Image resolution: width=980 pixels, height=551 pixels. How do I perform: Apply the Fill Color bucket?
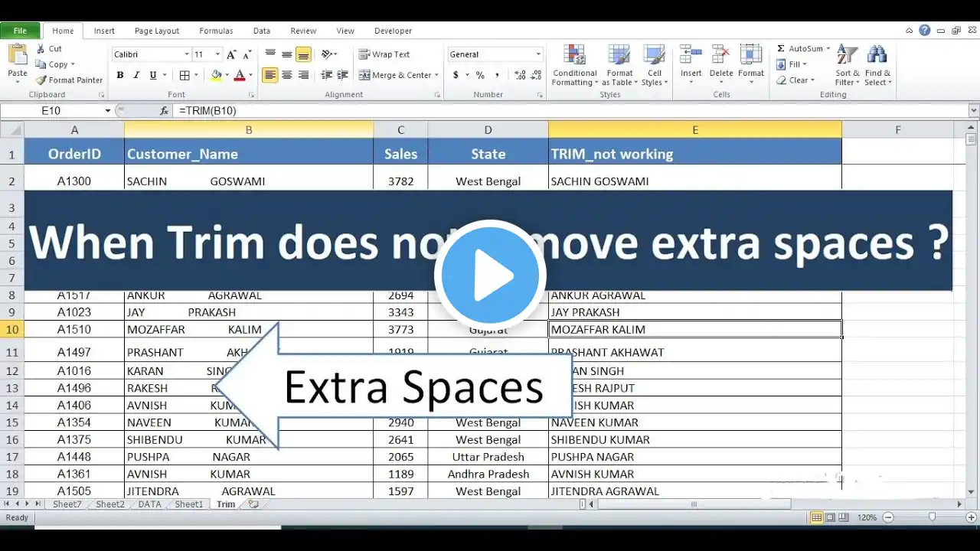(x=216, y=75)
